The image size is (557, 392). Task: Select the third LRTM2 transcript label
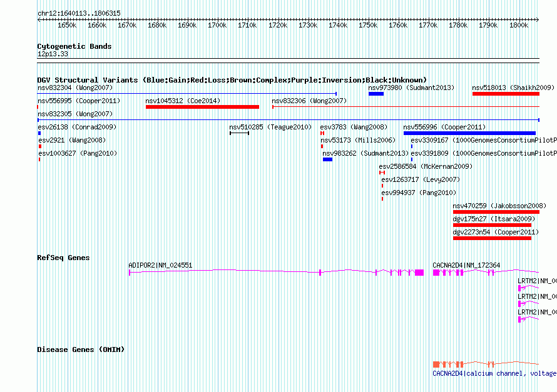pyautogui.click(x=537, y=312)
